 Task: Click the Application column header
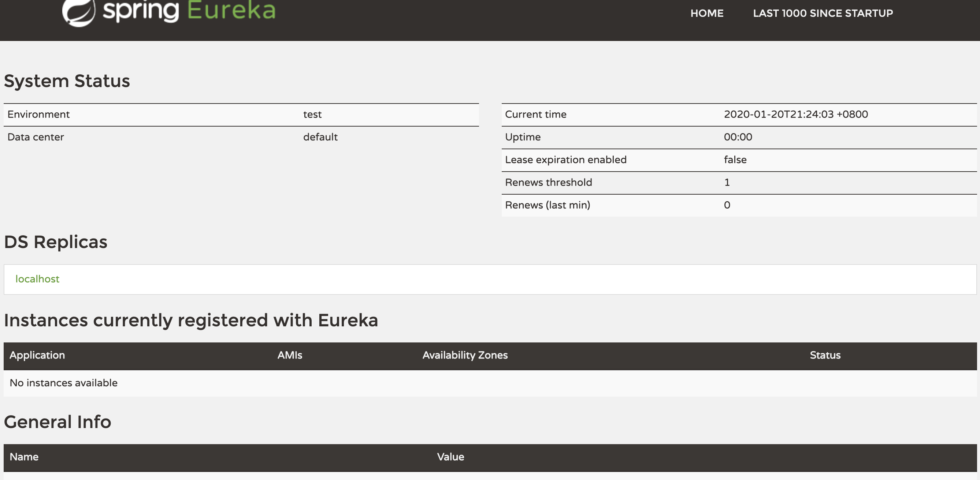pos(37,355)
